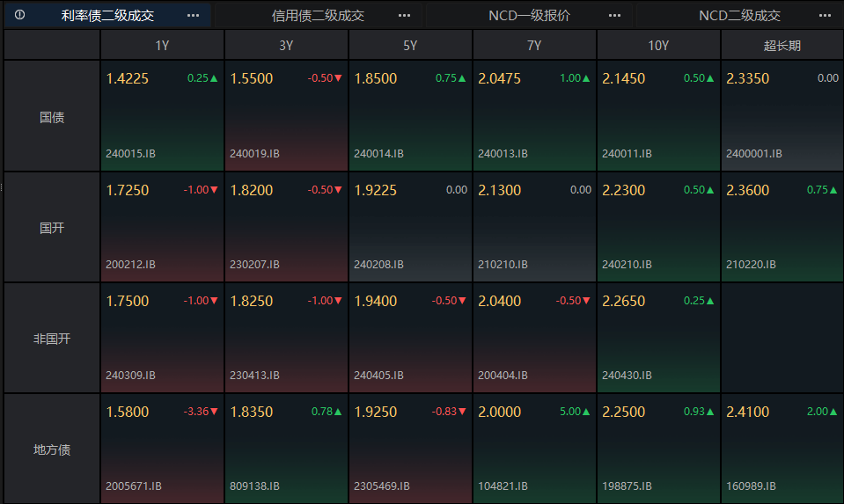Viewport: 844px width, 504px height.
Task: Click the 7Y column header
Action: click(534, 45)
